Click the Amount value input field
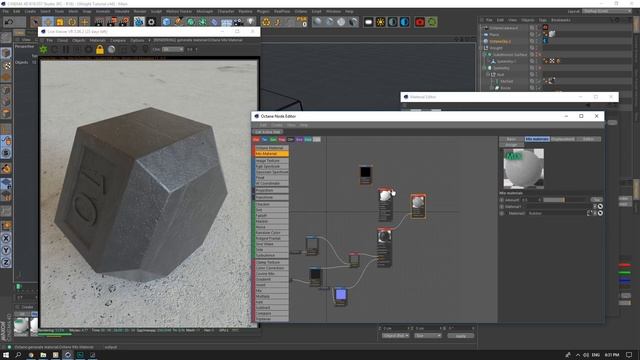This screenshot has height=360, width=640. click(x=531, y=200)
